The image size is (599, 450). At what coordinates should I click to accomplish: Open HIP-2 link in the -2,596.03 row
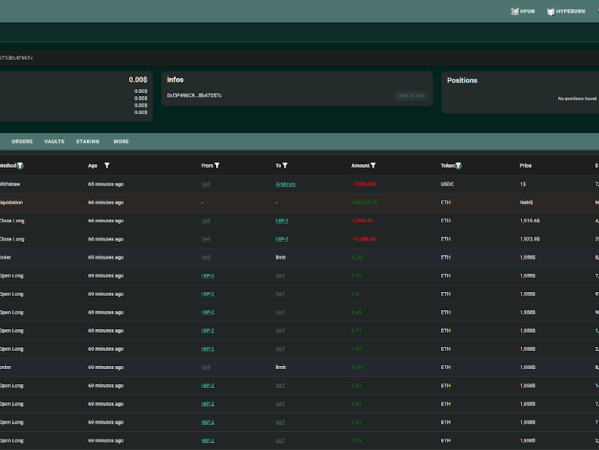[282, 221]
